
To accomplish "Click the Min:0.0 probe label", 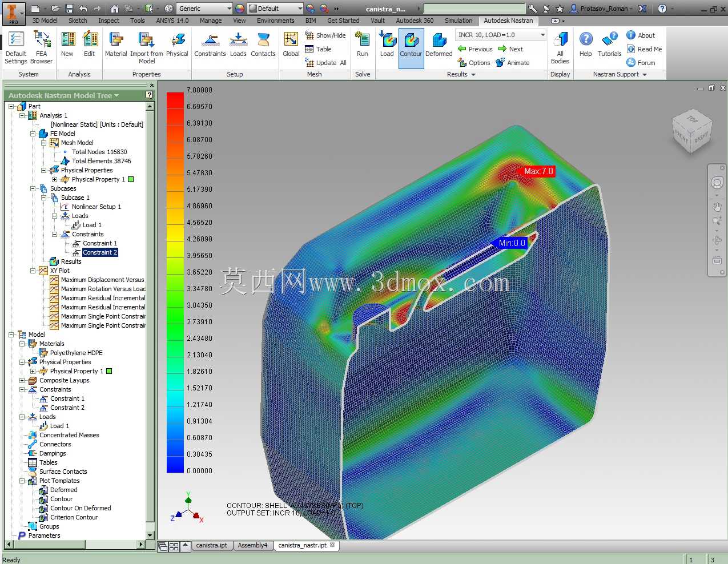I will tap(511, 243).
